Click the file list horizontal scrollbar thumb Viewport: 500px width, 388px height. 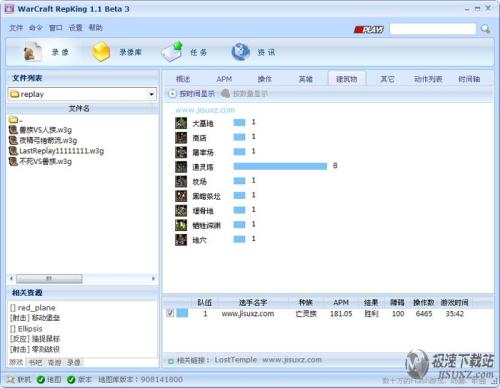tap(49, 278)
